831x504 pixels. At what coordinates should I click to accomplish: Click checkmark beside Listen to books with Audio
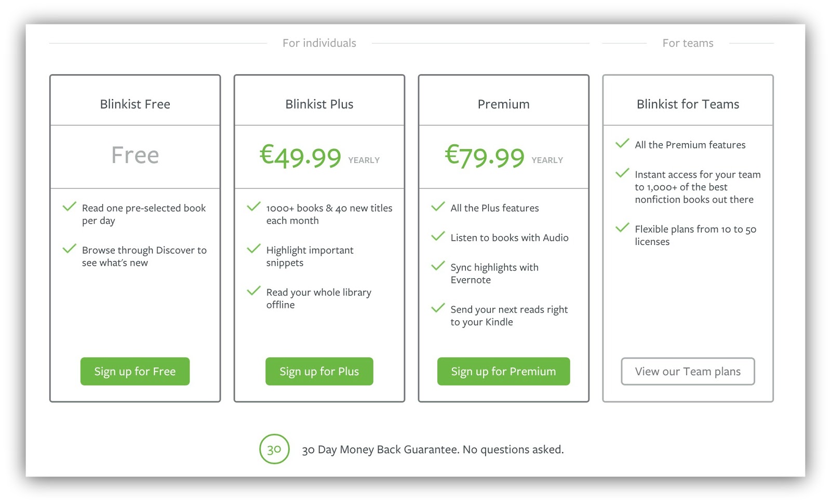pos(438,236)
